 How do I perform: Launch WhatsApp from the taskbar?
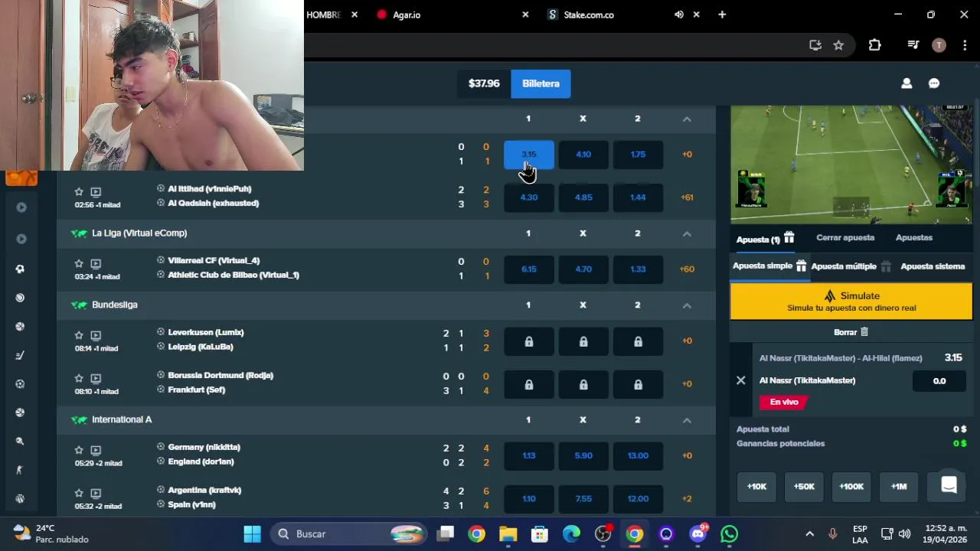coord(729,533)
